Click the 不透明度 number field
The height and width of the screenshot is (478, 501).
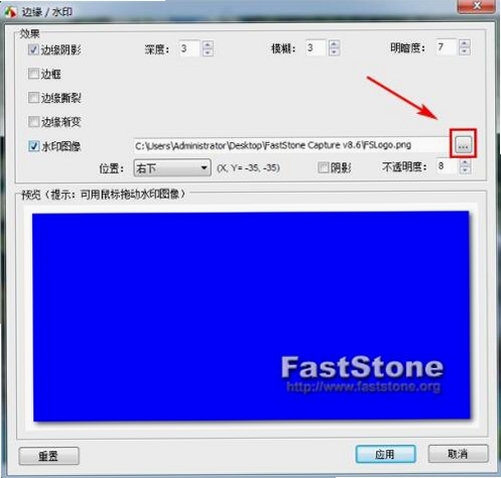pyautogui.click(x=448, y=166)
